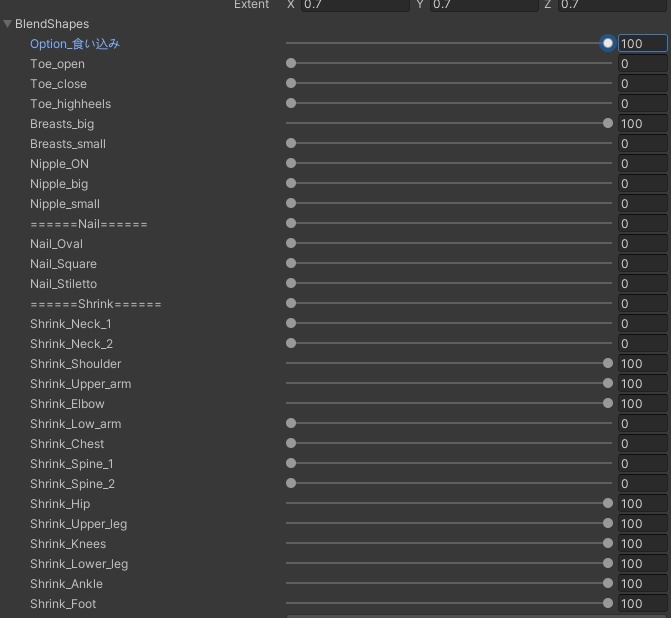Select the Nipple_ON blendshape label
Screen dimensions: 671x618
tap(59, 164)
